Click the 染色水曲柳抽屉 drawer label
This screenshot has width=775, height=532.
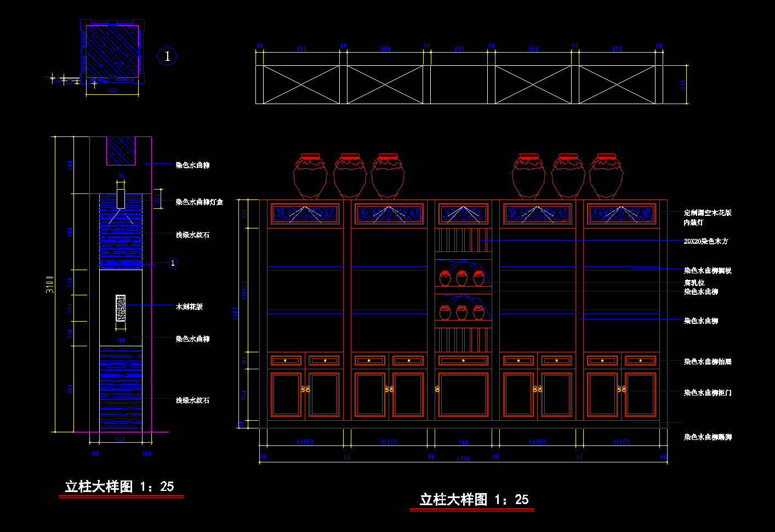coord(707,362)
